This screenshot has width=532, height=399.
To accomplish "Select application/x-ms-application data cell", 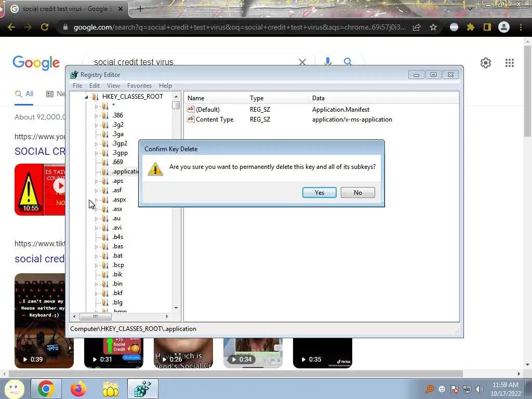I will tap(352, 119).
